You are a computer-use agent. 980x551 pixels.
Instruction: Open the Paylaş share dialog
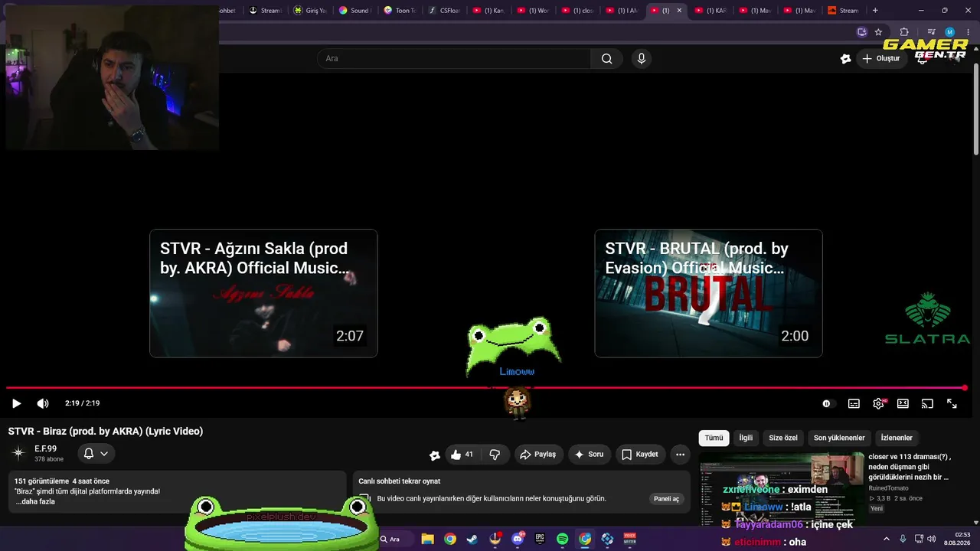(x=538, y=455)
